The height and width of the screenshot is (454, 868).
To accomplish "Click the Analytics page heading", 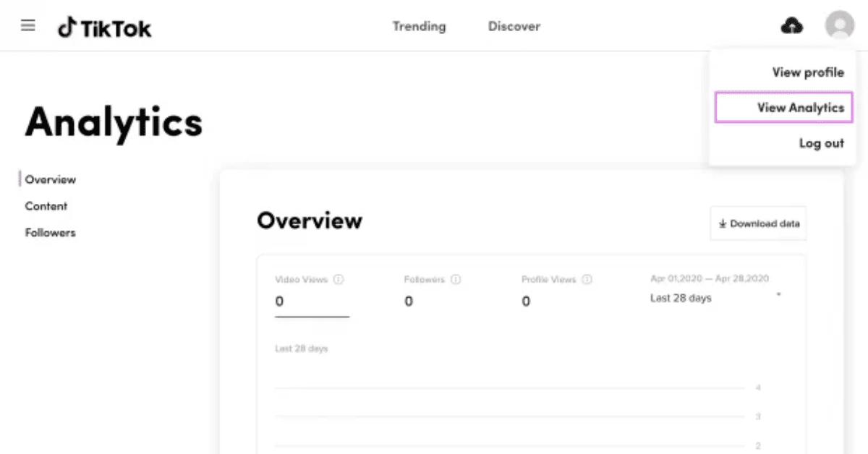I will click(x=114, y=121).
